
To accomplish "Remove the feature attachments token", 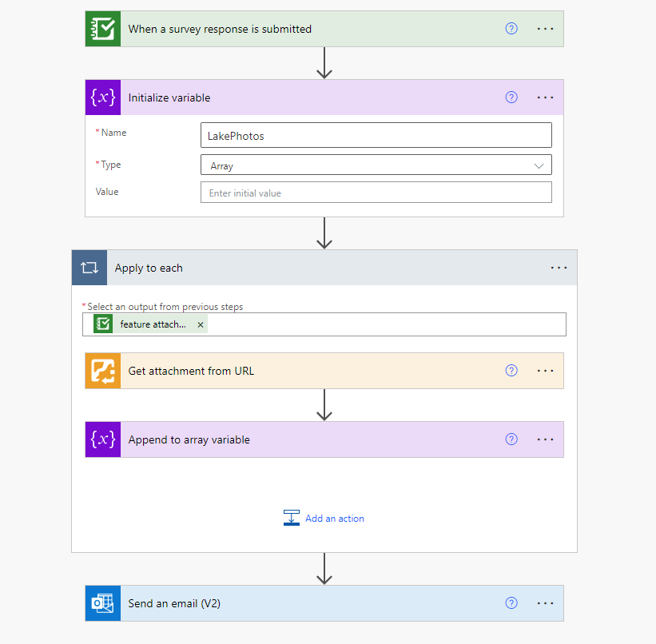I will click(201, 324).
